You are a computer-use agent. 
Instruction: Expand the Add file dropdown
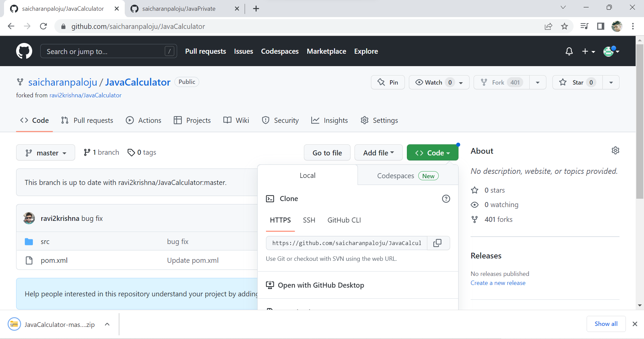[x=378, y=152]
